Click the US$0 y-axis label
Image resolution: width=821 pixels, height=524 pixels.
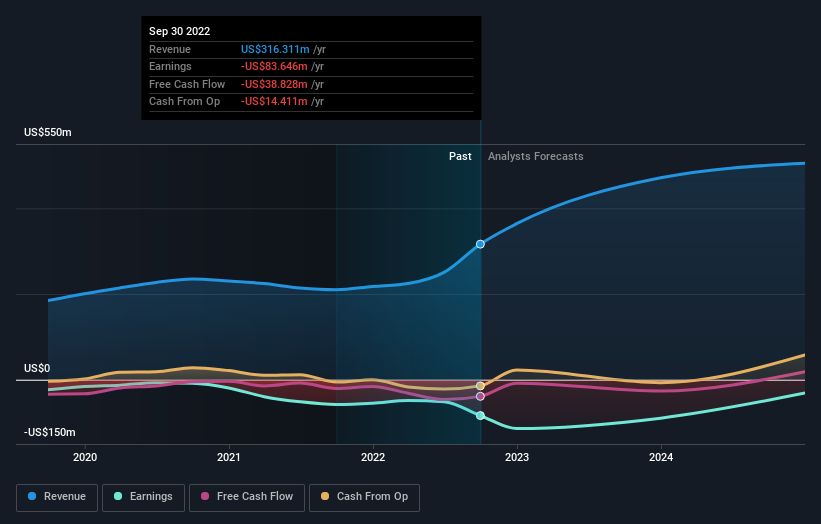pyautogui.click(x=37, y=368)
